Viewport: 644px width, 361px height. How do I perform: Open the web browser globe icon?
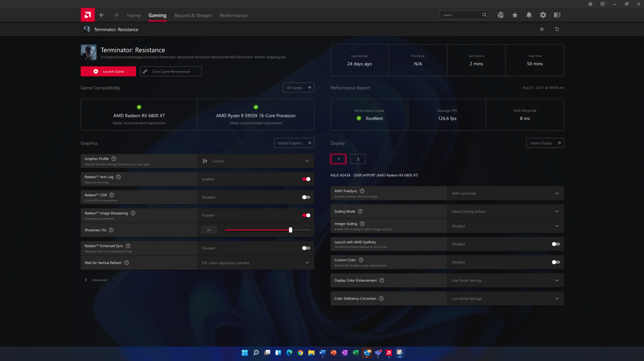pyautogui.click(x=501, y=15)
